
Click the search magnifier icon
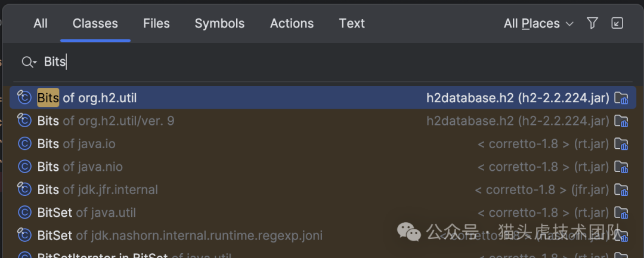[27, 62]
